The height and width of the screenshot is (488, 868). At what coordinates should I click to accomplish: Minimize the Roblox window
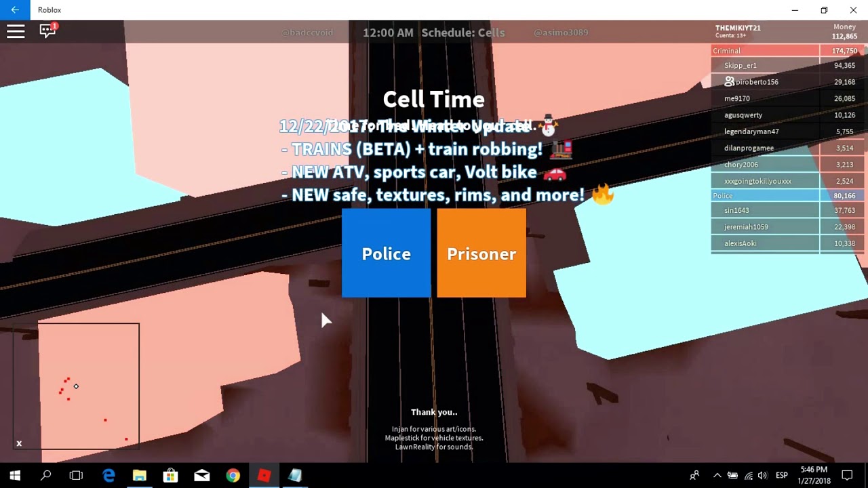pyautogui.click(x=795, y=10)
